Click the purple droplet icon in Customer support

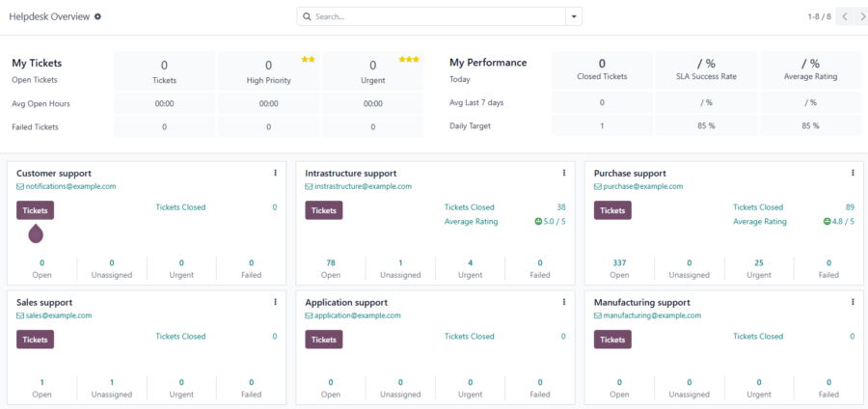point(36,232)
